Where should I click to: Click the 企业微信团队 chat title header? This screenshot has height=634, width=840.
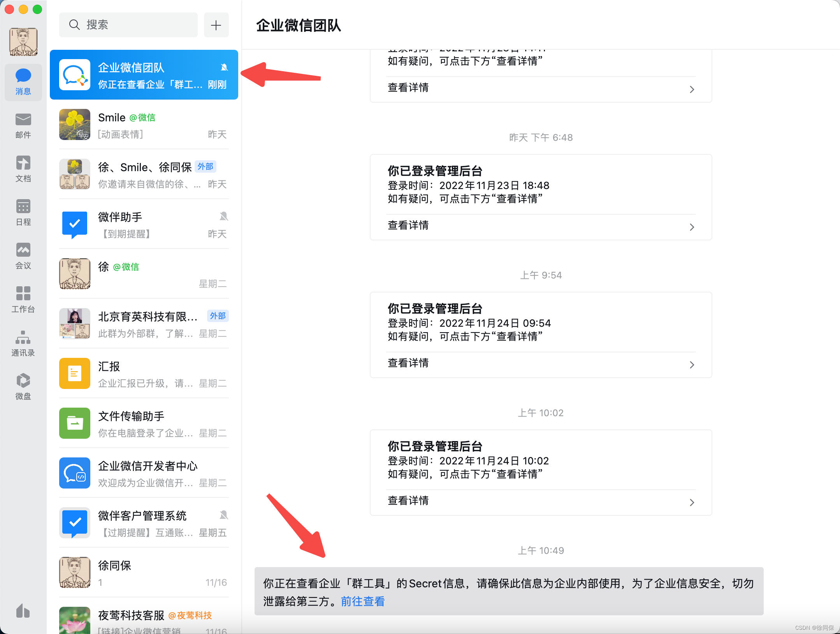click(x=299, y=26)
